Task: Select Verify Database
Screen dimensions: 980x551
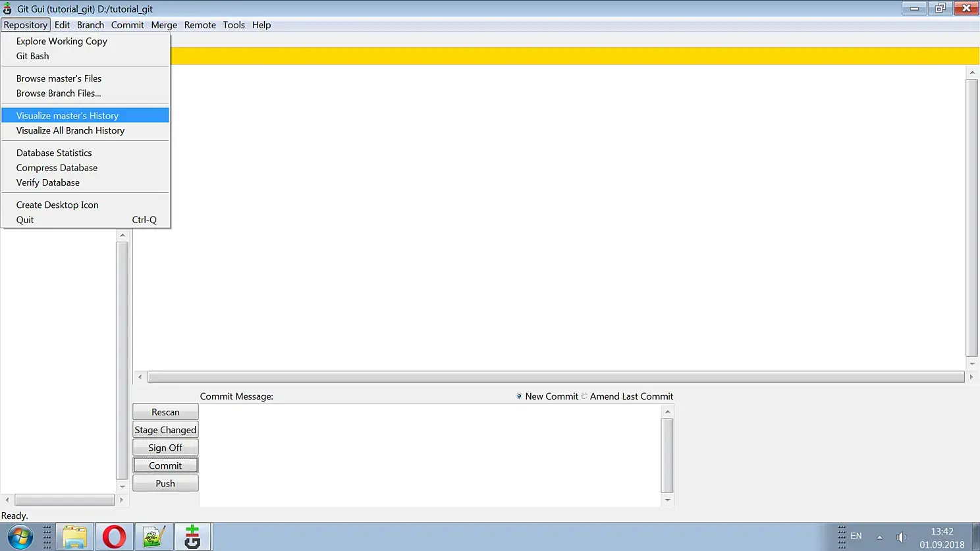Action: click(85, 182)
